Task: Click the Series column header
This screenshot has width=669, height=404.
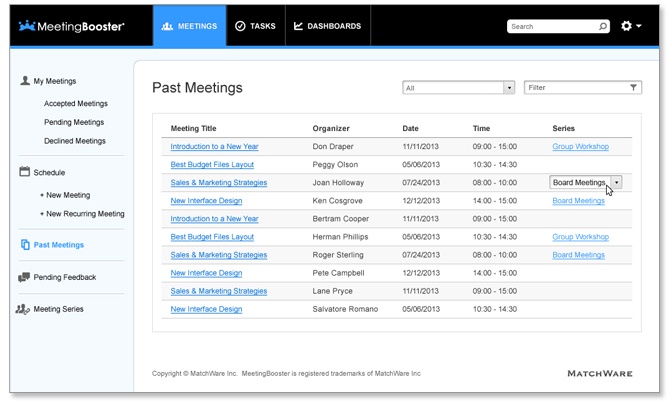Action: 563,128
